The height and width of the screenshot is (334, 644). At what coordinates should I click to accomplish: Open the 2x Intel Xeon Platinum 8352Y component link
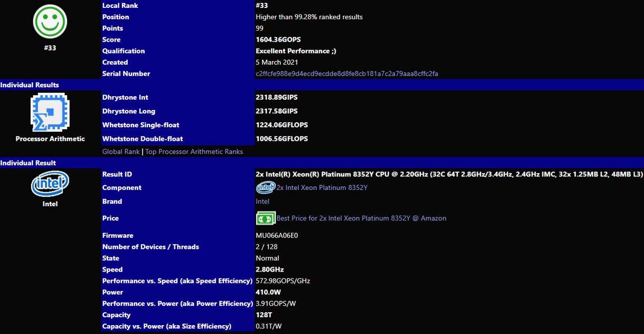322,188
